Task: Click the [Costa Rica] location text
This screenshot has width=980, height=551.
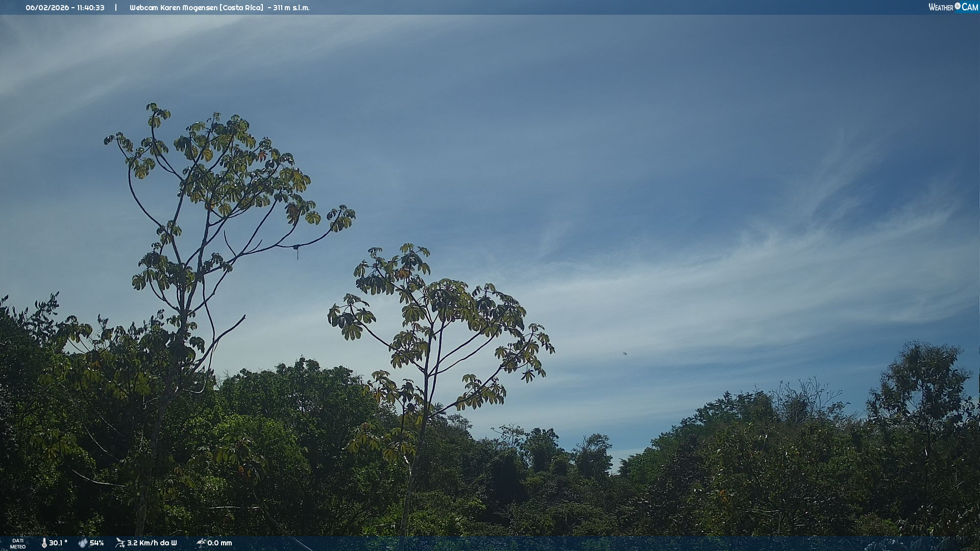Action: pos(241,8)
